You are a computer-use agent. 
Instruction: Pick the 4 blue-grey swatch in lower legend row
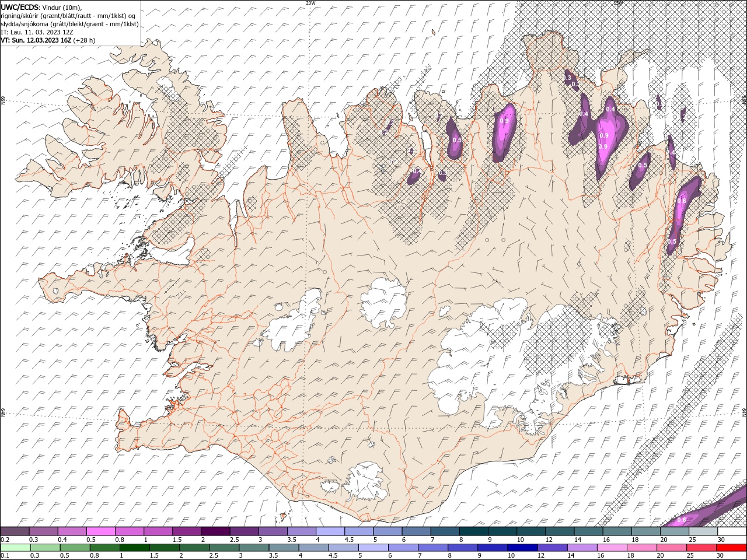tap(314, 547)
